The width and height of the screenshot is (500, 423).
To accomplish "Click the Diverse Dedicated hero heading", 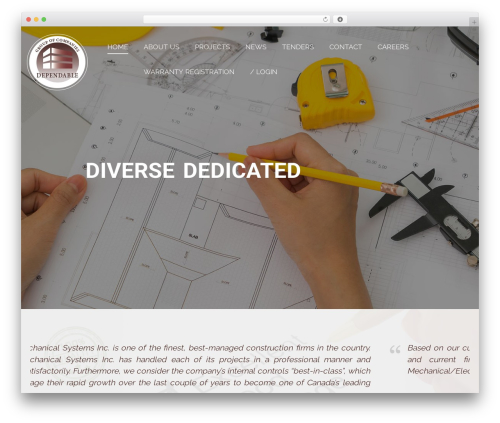I will (x=193, y=170).
